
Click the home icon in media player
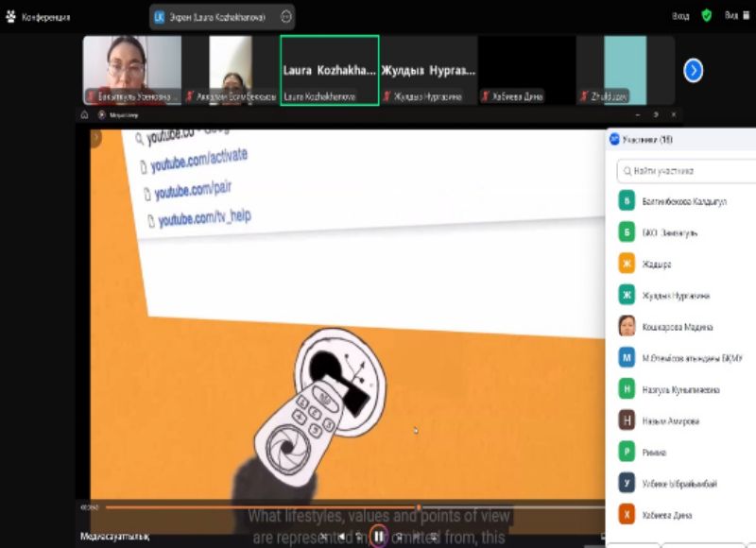84,115
